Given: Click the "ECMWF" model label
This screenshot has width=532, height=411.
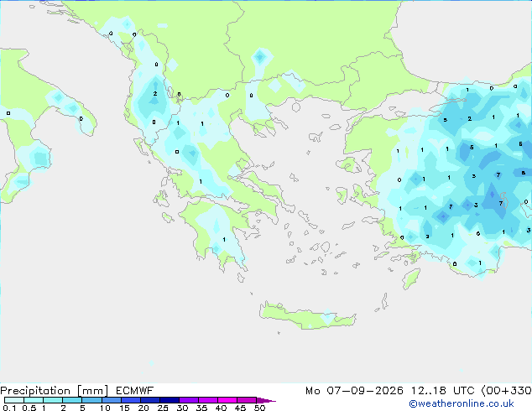Looking at the screenshot, I should pos(135,390).
